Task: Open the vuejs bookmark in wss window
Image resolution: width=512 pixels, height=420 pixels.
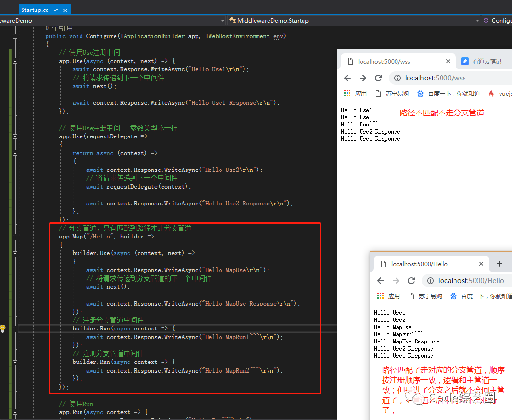Action: tap(500, 93)
